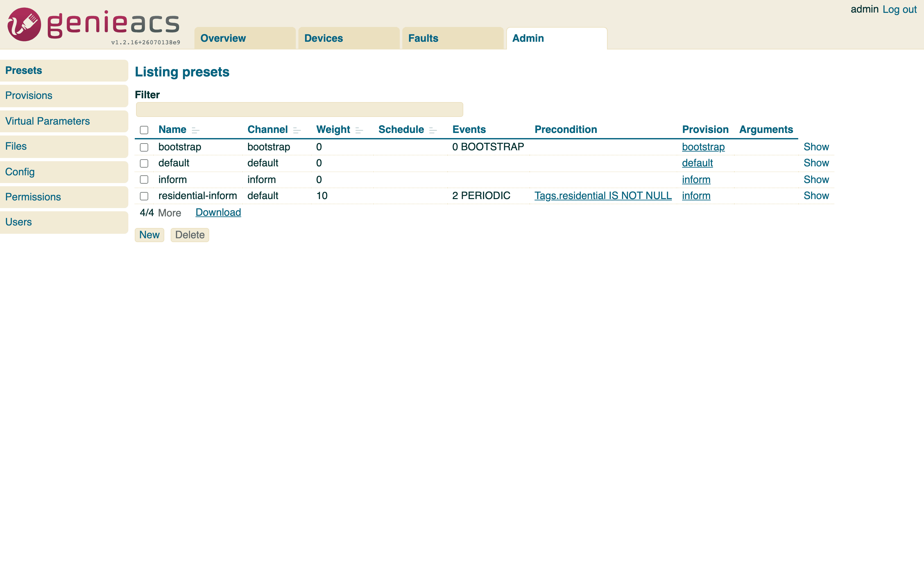Go to the Faults tab
Image resolution: width=924 pixels, height=578 pixels.
452,38
